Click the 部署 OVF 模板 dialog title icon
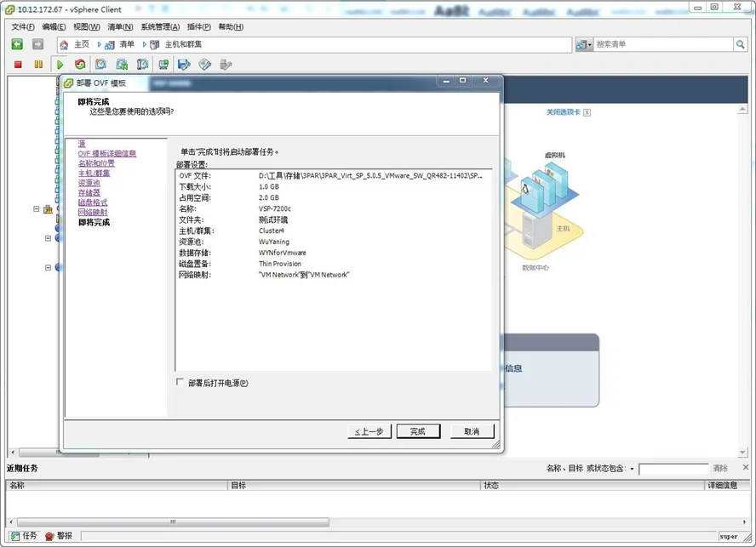The image size is (756, 547). click(x=69, y=83)
